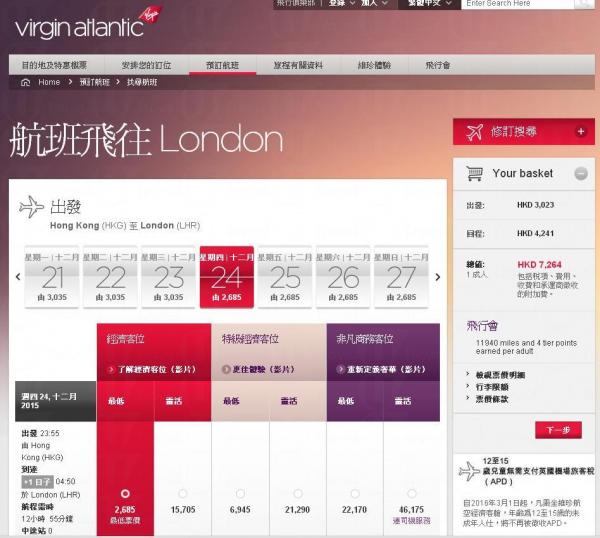This screenshot has height=538, width=600.
Task: Click the 特級經濟客位 cabin header
Action: [250, 339]
